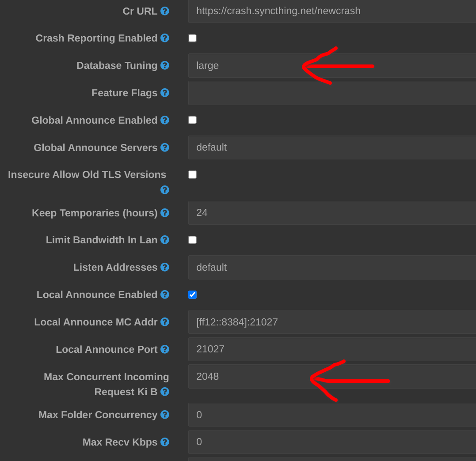Screen dimensions: 476x461
Task: Show help for Global Announce Servers
Action: tap(165, 147)
